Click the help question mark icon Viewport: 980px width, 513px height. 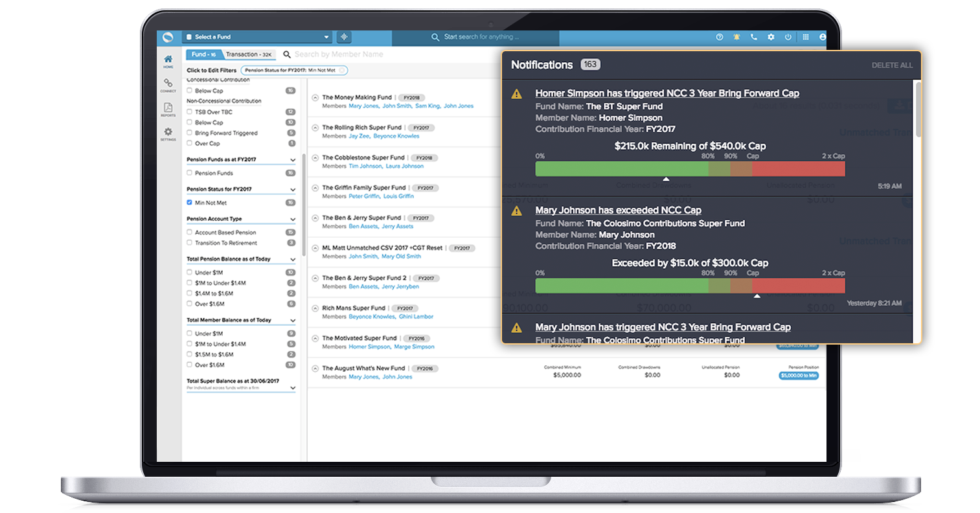tap(719, 37)
